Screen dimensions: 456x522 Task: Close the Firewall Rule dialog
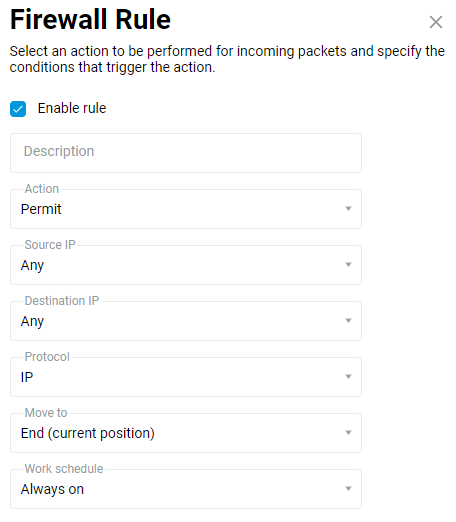pos(436,22)
